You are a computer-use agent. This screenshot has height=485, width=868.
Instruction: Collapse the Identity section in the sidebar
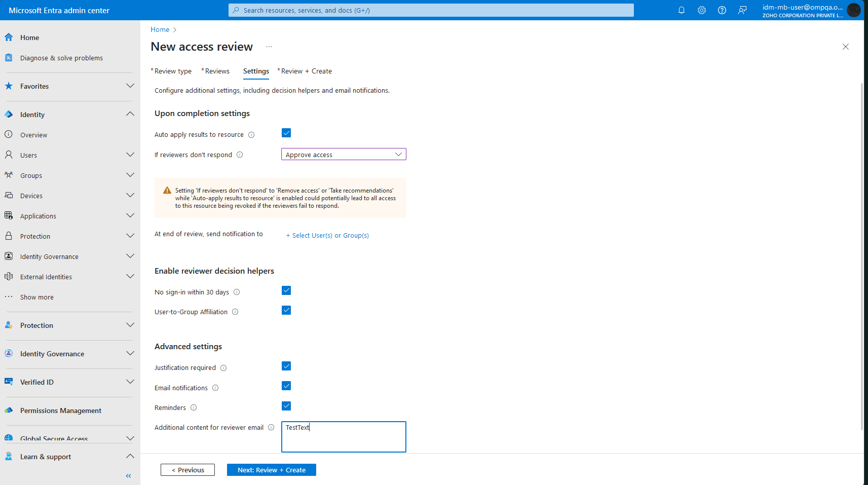pyautogui.click(x=130, y=114)
